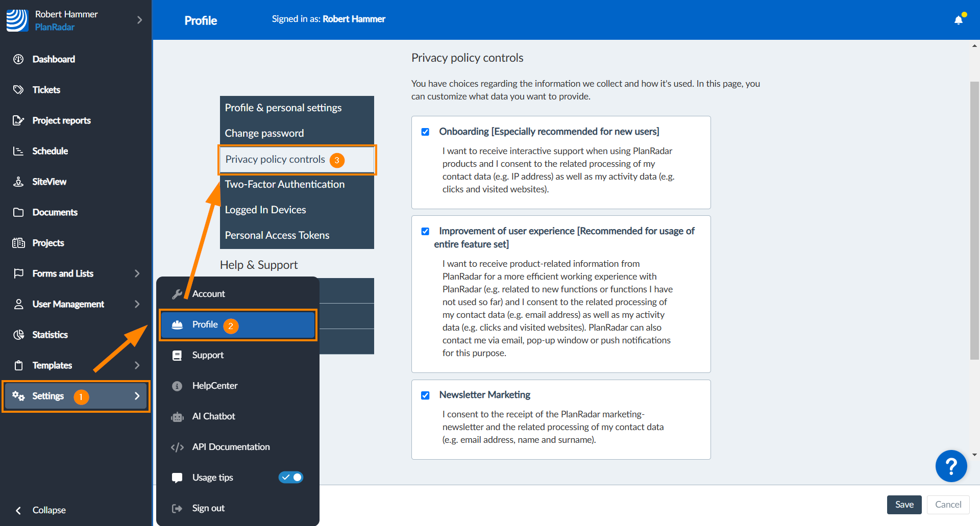Expand the User Management chevron

click(137, 304)
